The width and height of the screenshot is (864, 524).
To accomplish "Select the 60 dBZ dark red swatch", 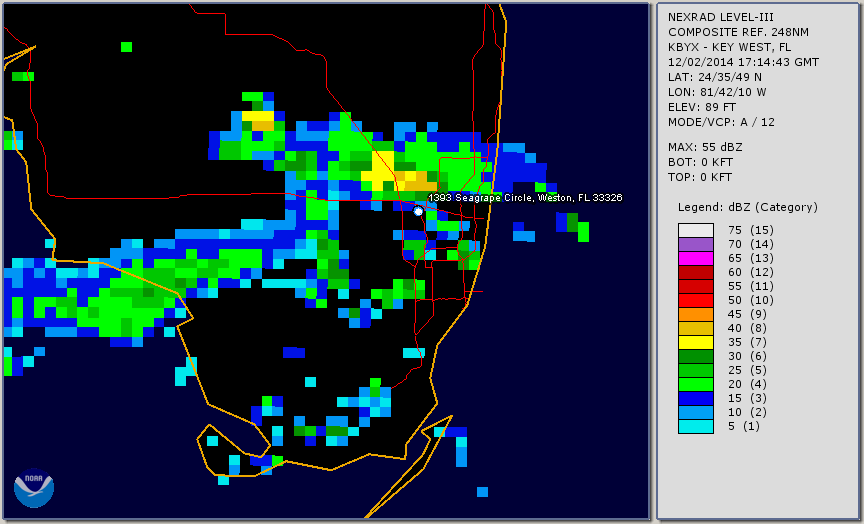I will click(x=695, y=272).
